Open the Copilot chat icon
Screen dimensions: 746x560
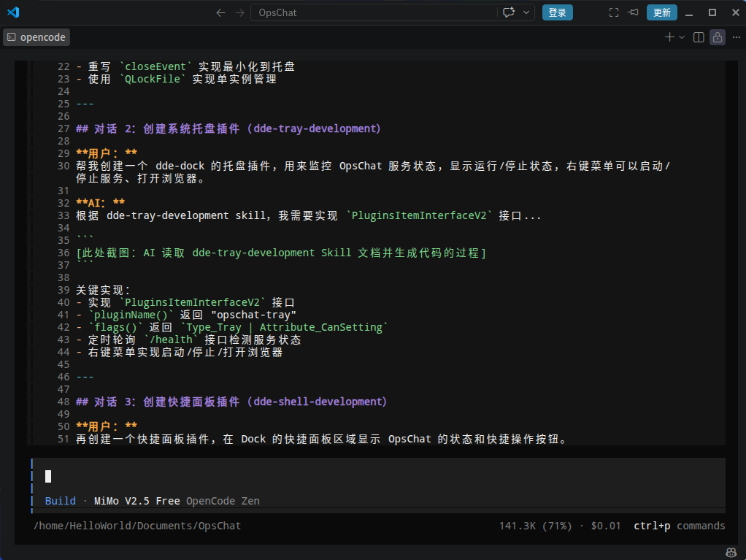click(x=509, y=12)
